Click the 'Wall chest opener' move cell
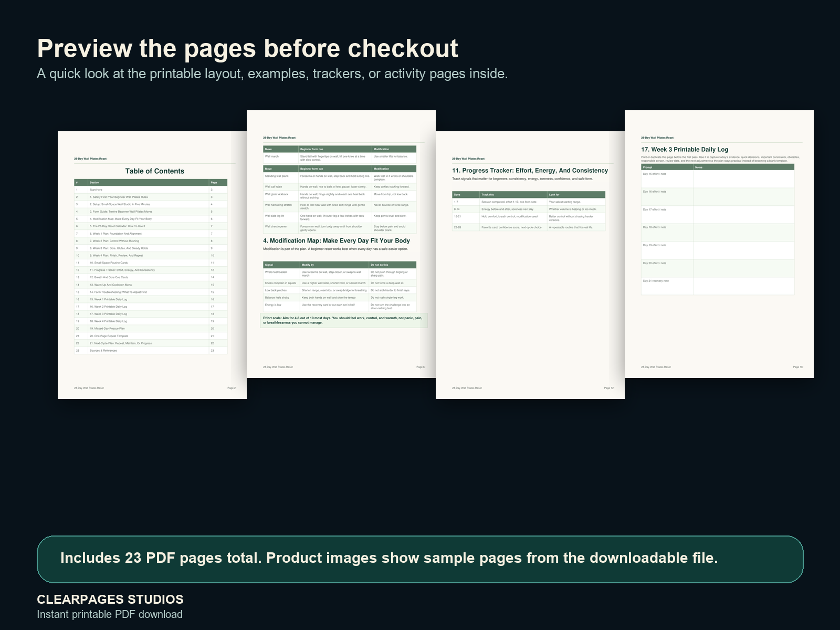840x630 pixels. [281, 228]
